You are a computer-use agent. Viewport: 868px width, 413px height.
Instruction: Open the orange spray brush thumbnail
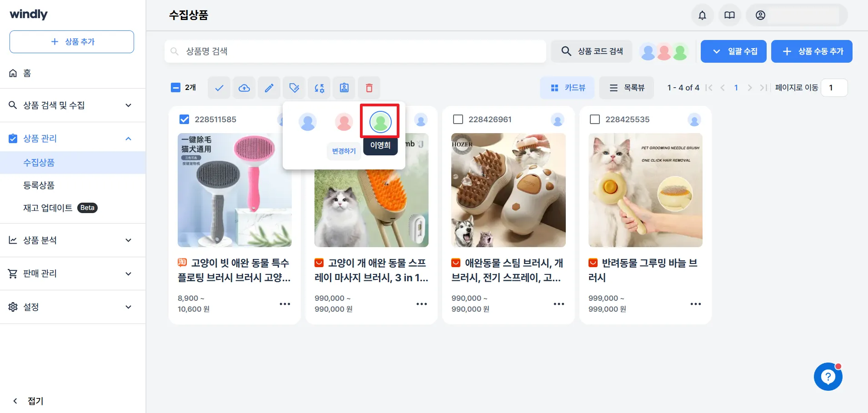click(371, 208)
